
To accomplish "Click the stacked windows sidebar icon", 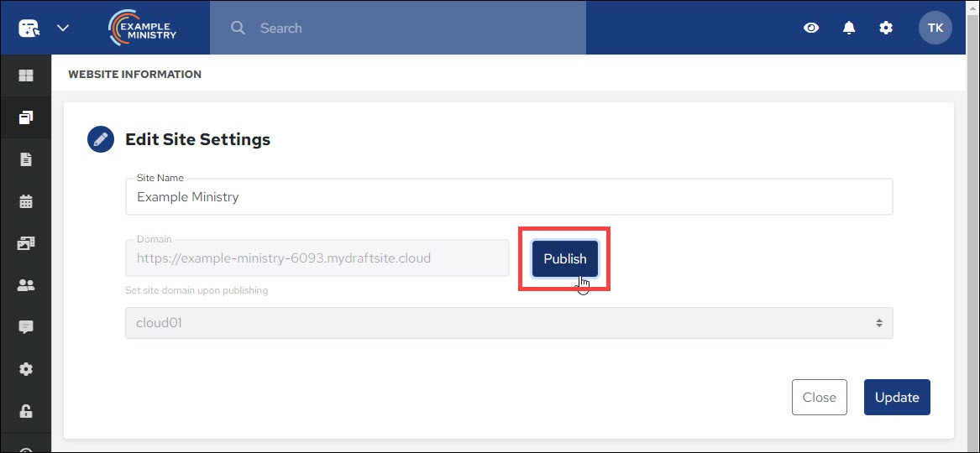I will point(26,117).
